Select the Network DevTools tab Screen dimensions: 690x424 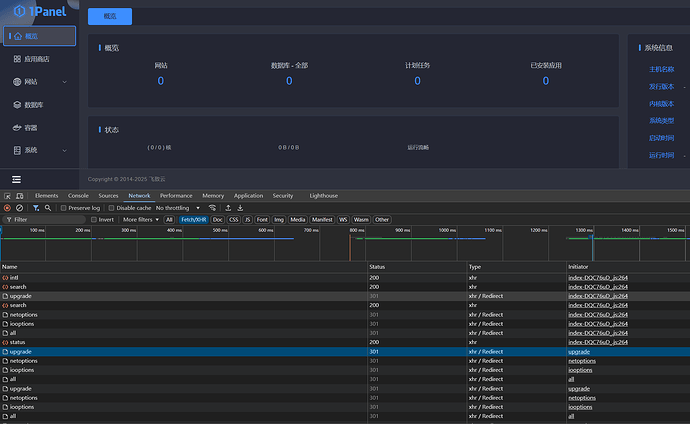(139, 196)
